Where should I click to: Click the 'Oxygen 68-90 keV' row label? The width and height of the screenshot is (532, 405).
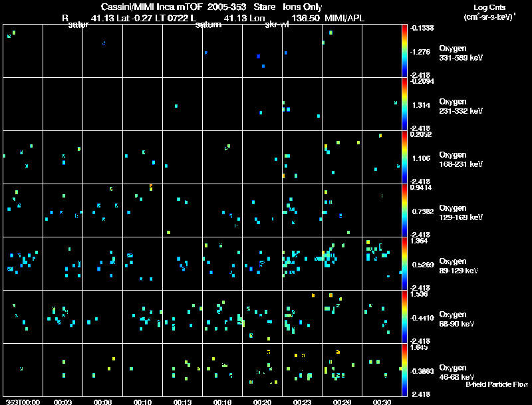[x=457, y=319]
